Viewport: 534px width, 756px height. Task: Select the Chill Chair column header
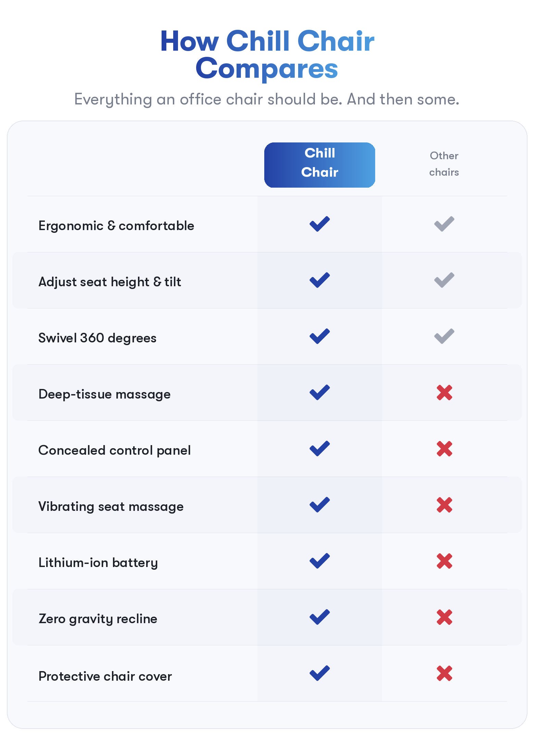pos(319,165)
